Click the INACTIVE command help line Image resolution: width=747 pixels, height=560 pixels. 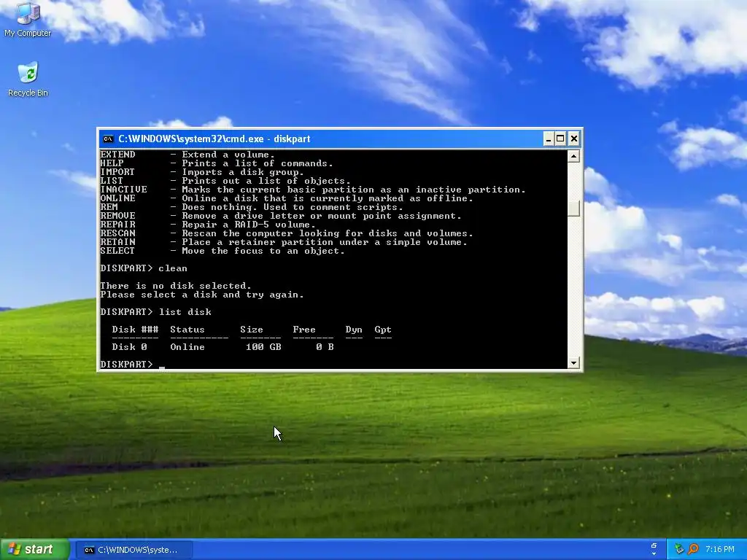pyautogui.click(x=313, y=190)
